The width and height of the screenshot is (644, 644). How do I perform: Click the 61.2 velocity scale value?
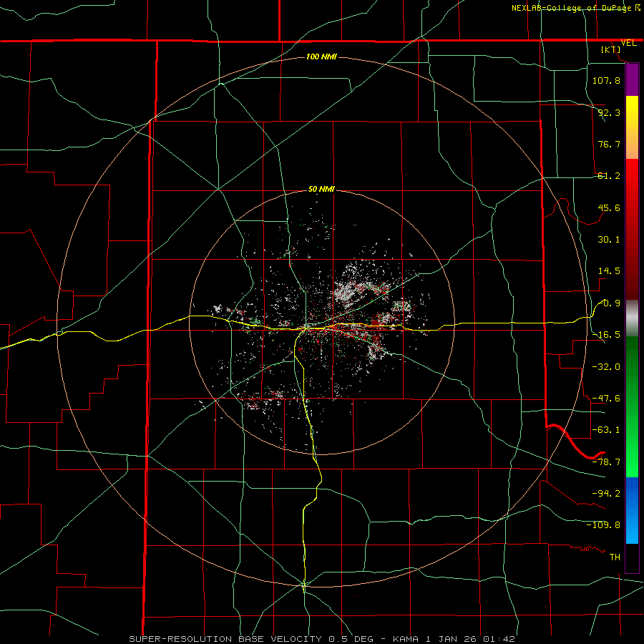pyautogui.click(x=609, y=176)
